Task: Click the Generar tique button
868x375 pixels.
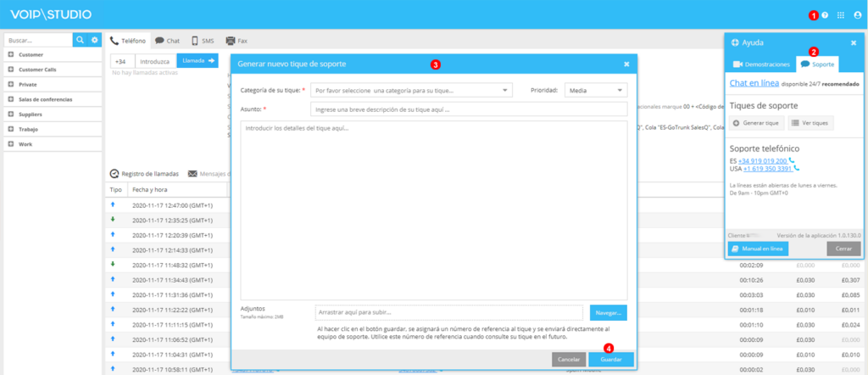Action: [x=757, y=123]
